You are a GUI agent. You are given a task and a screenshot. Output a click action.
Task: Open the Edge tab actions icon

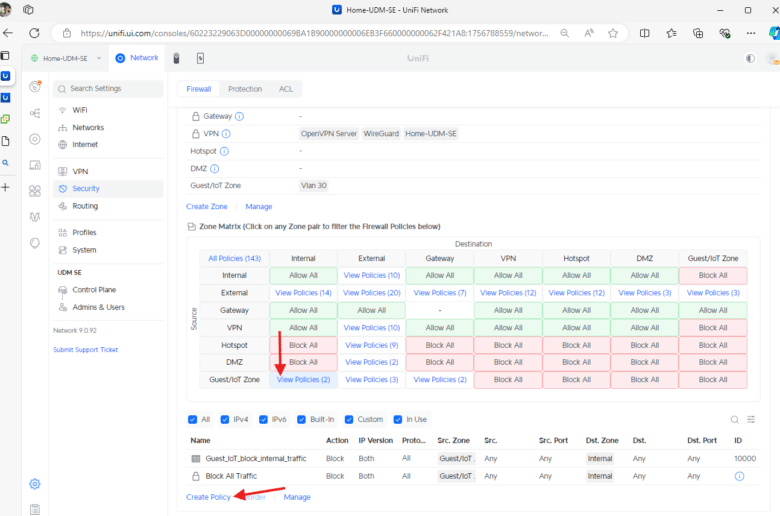pos(28,9)
